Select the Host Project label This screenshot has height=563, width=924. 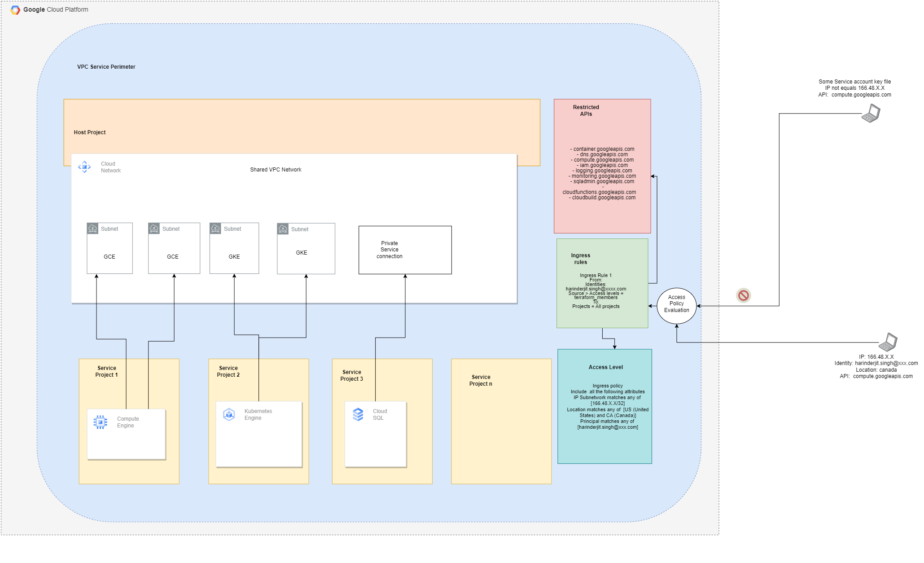pos(90,132)
